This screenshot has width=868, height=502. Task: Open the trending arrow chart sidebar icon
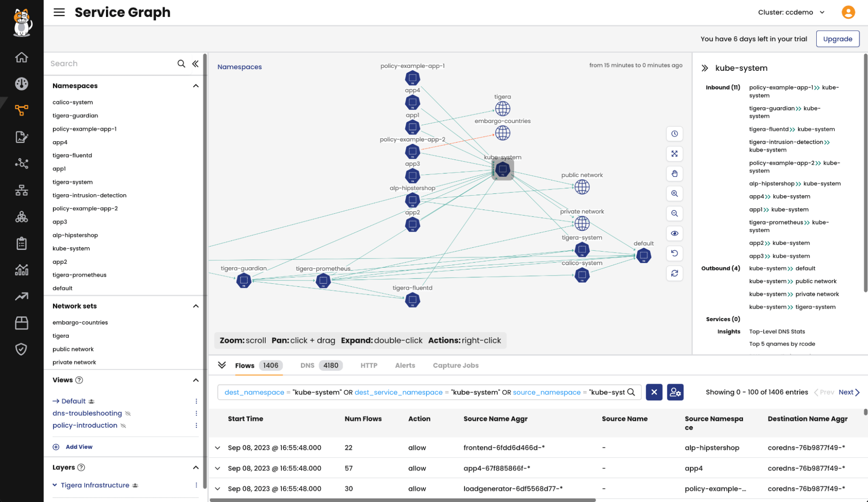(x=21, y=296)
